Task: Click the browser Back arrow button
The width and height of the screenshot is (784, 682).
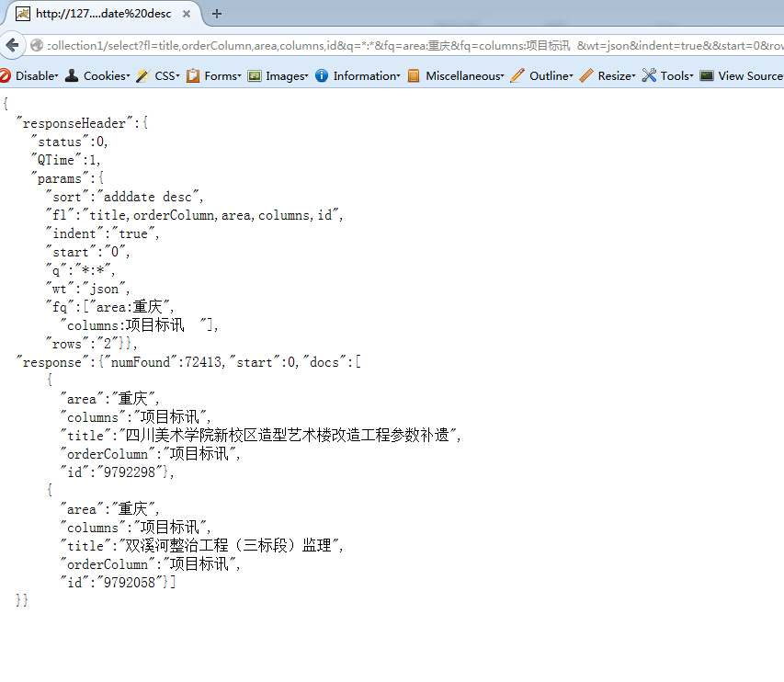Action: (12, 46)
